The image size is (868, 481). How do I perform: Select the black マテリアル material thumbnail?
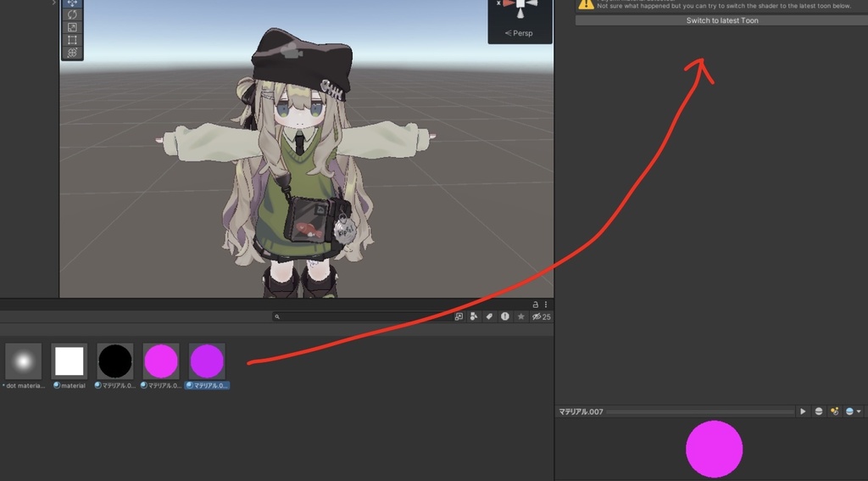tap(115, 361)
